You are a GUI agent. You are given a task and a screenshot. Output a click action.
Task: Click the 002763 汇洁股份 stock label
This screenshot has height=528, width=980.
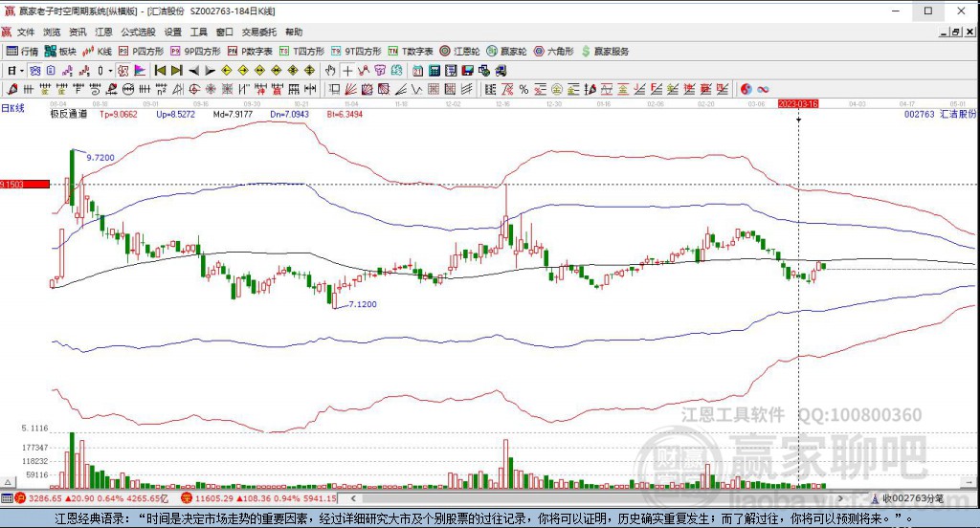point(940,114)
